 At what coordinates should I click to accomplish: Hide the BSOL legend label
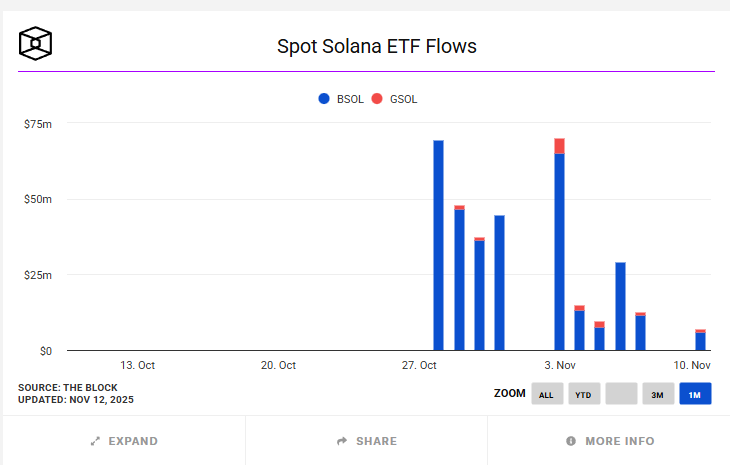[x=350, y=99]
